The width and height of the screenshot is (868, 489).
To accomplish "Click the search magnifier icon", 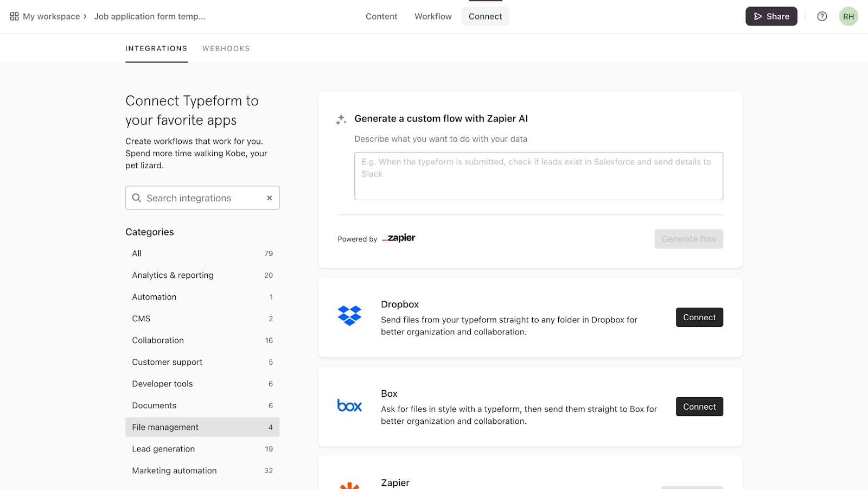I will [137, 198].
